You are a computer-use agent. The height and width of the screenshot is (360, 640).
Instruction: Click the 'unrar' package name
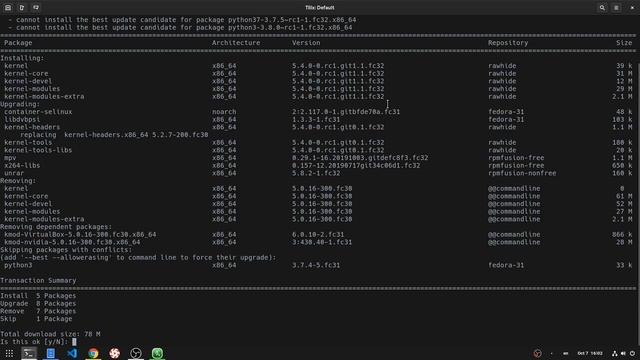[14, 173]
